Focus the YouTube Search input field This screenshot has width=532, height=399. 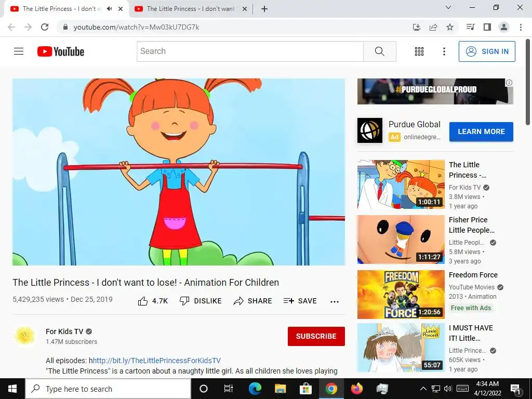250,51
